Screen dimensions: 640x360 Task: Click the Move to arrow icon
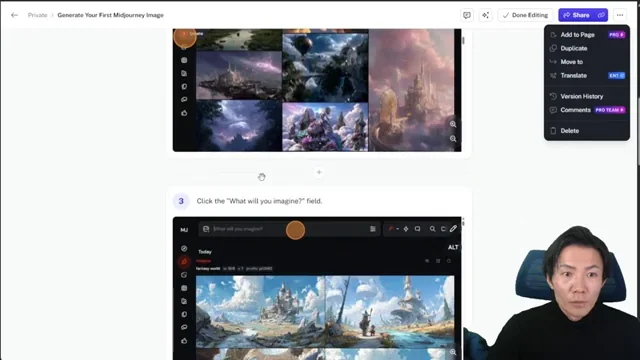tap(553, 62)
